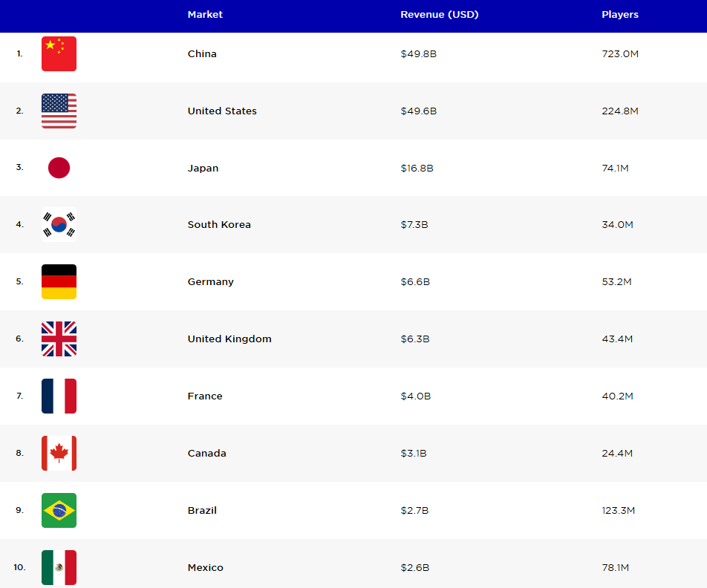Open the South Korea flag icon
The height and width of the screenshot is (588, 707).
pos(59,224)
